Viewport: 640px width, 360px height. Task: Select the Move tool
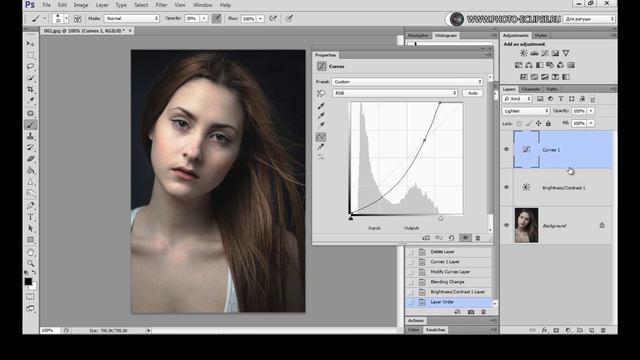31,43
